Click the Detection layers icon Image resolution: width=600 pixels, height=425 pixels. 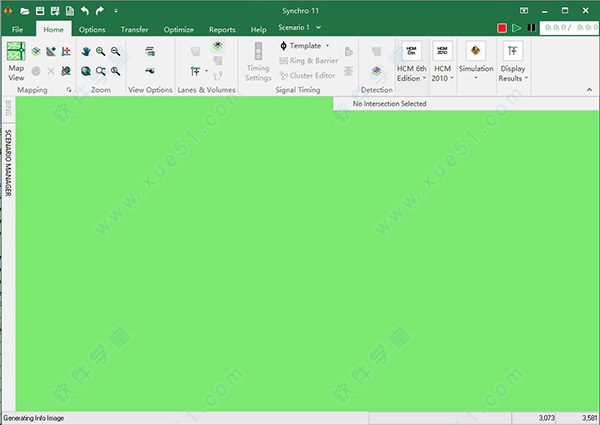tap(377, 71)
